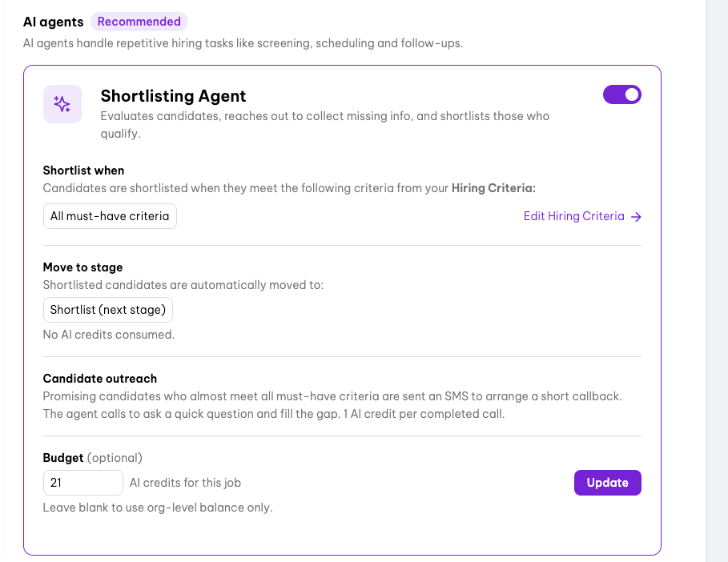Image resolution: width=728 pixels, height=562 pixels.
Task: Open the Shortlist (next stage) dropdown
Action: pos(107,310)
